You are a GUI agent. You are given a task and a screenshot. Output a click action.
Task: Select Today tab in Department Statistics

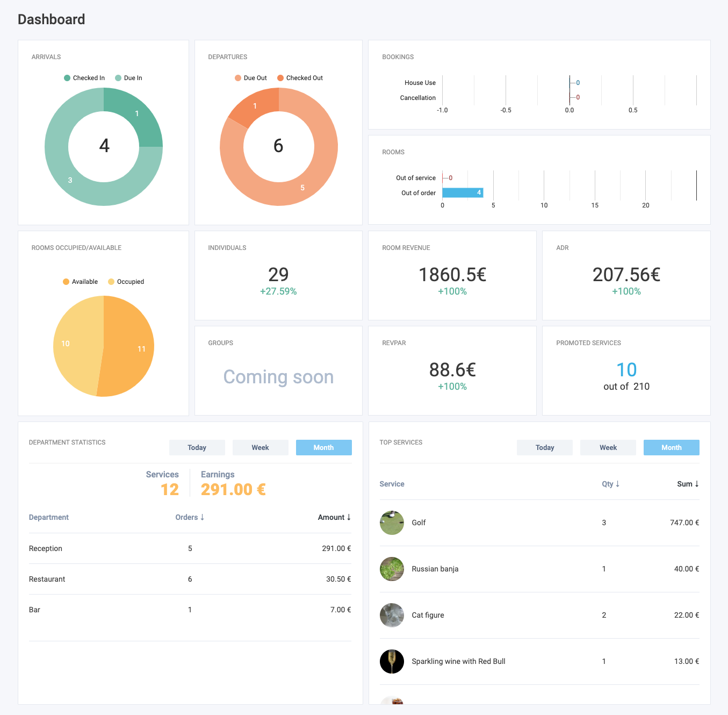[197, 447]
